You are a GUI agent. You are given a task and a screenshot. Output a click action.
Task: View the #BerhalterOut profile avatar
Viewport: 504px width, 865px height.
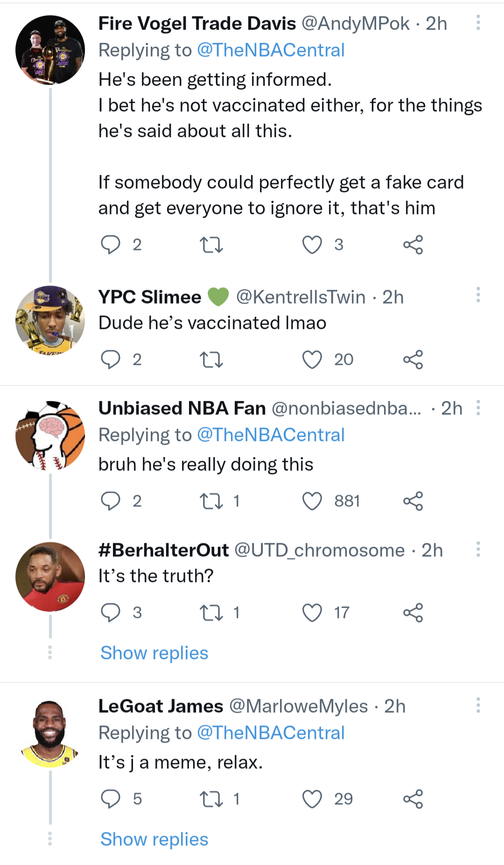[x=50, y=577]
